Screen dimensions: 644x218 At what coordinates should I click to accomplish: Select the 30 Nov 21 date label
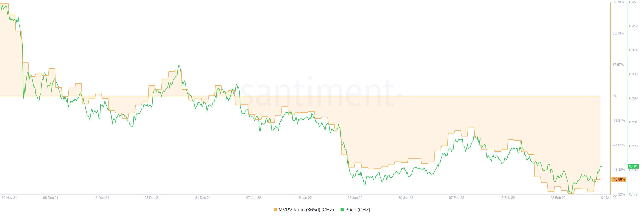coord(9,198)
